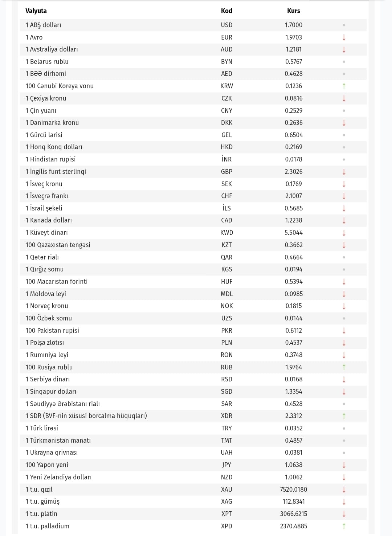Click the 1 SDR borcalma hüquqları entry
This screenshot has height=536, width=392.
(86, 416)
